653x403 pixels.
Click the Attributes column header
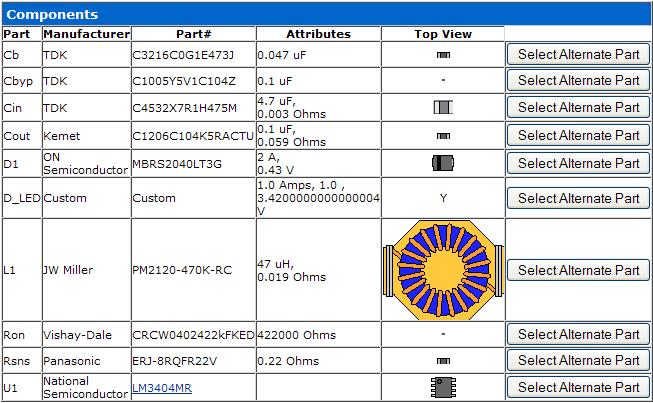point(319,34)
